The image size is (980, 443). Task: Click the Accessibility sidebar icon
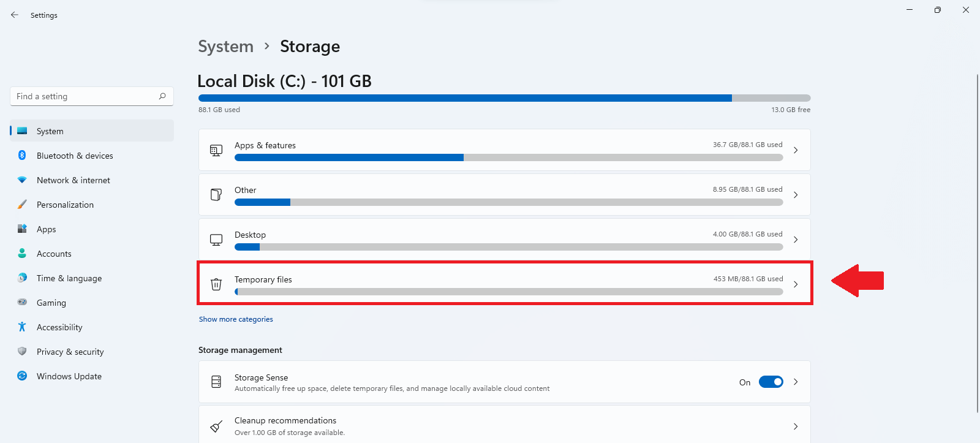coord(22,327)
